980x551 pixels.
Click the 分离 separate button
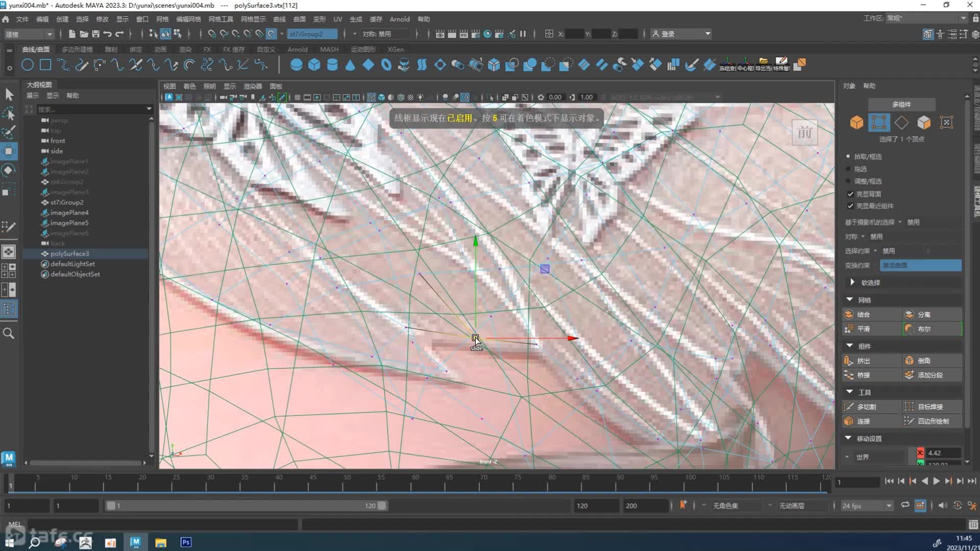932,314
